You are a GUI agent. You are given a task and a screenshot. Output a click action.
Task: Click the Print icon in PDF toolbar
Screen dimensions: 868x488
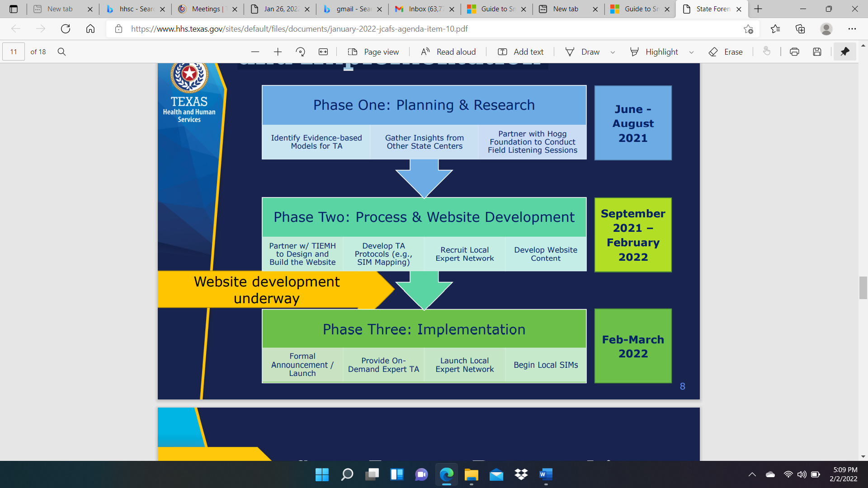coord(794,52)
